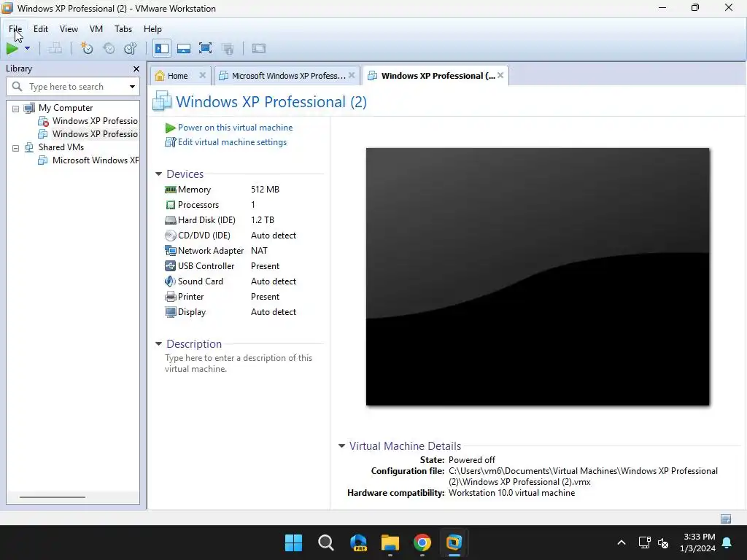This screenshot has width=747, height=560.
Task: Collapse the My Computer tree node
Action: click(x=16, y=109)
